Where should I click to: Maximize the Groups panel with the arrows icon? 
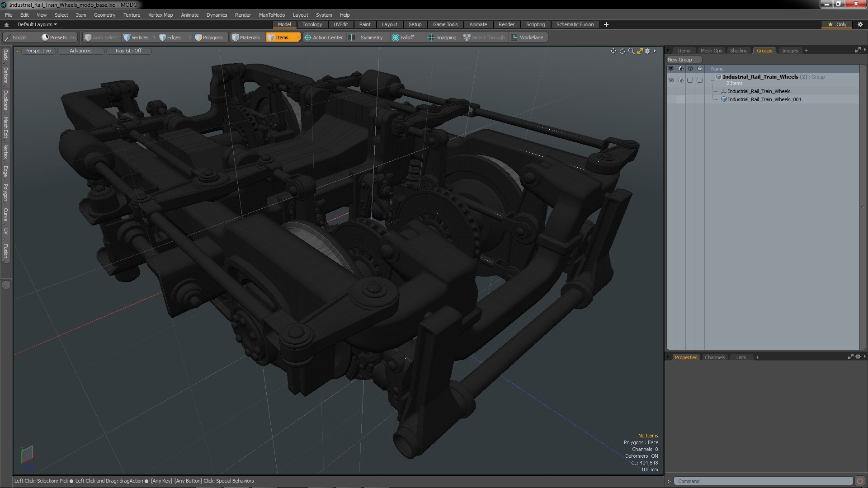[x=858, y=50]
